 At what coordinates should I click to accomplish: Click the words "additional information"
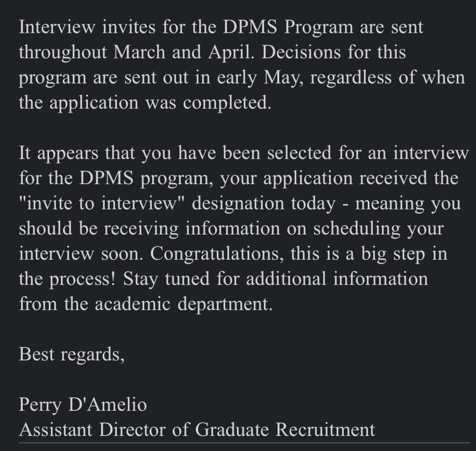pos(341,279)
